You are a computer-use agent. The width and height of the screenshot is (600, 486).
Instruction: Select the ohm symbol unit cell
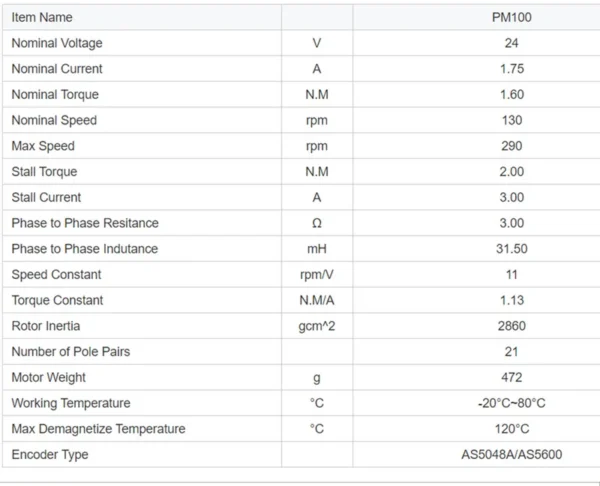pyautogui.click(x=317, y=223)
